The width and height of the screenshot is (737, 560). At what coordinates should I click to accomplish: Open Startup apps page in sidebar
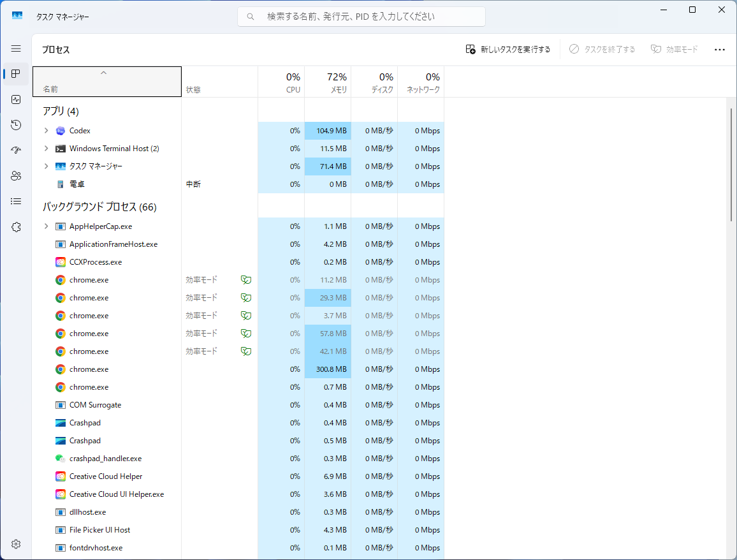[16, 150]
